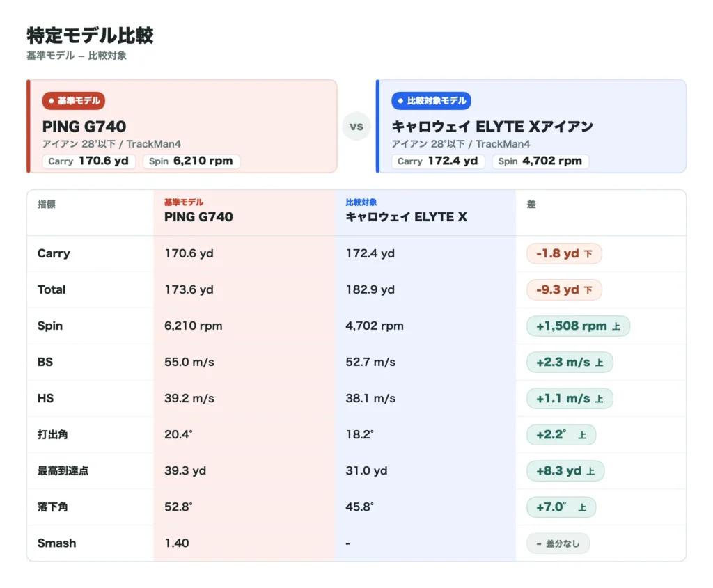Viewport: 713px width, 588px height.
Task: Click 182.9 yd Total value for ELYTE
Action: [x=370, y=289]
